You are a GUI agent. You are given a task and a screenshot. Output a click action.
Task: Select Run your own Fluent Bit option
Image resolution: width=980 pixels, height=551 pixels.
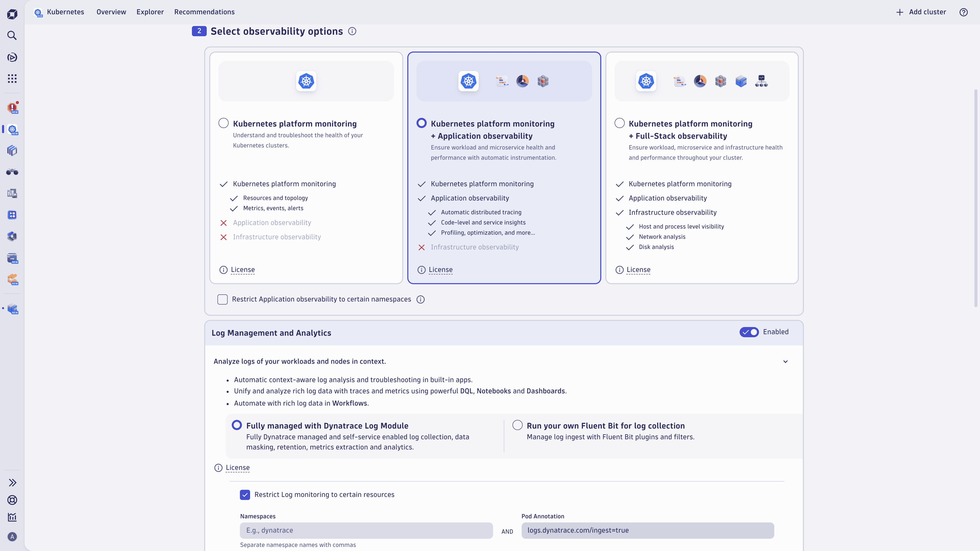coord(517,425)
